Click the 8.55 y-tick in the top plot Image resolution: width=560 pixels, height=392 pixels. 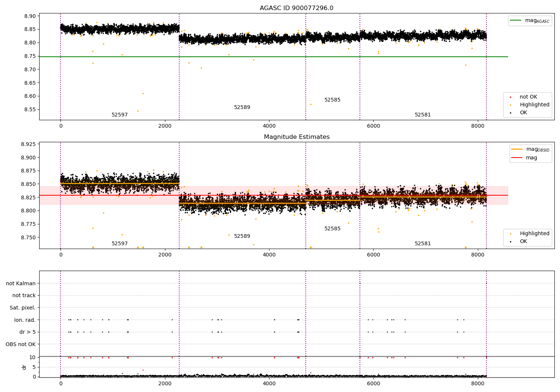pyautogui.click(x=29, y=110)
